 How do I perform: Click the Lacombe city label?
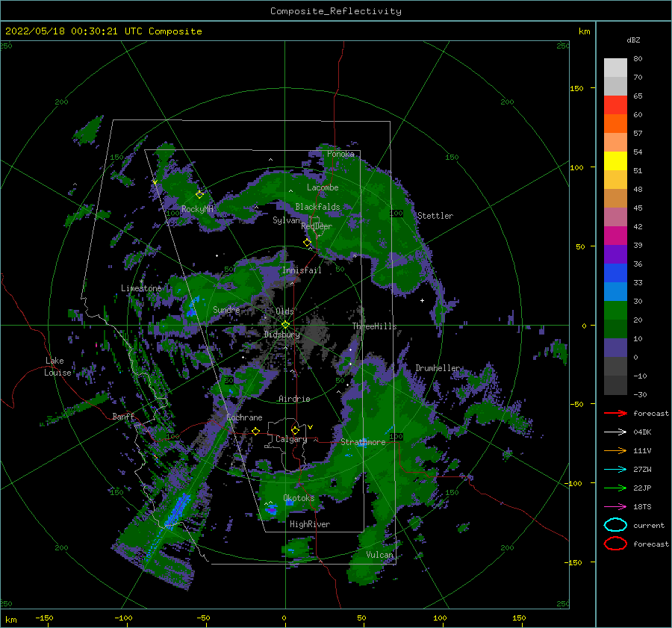point(323,187)
